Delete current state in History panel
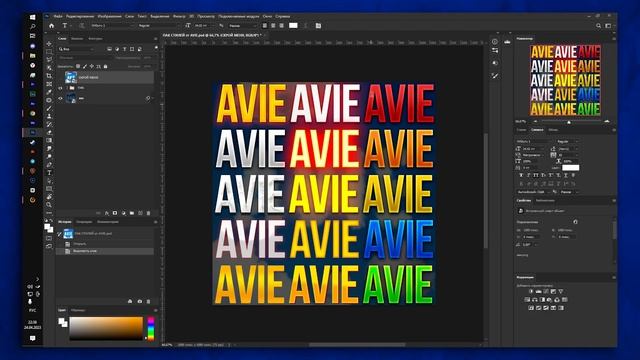 tap(149, 301)
